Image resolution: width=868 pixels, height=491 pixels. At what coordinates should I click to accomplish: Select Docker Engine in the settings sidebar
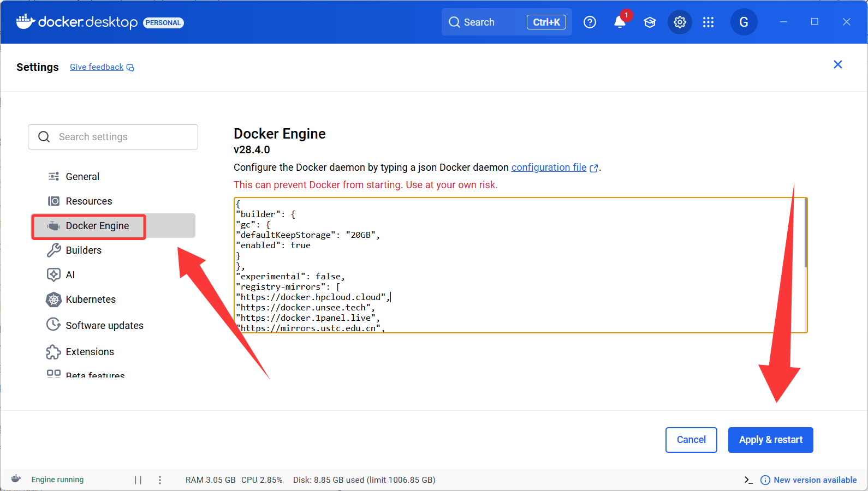[x=113, y=226]
